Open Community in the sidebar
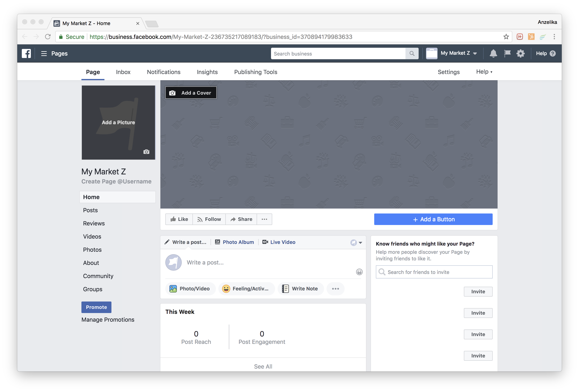The width and height of the screenshot is (579, 392). 98,276
